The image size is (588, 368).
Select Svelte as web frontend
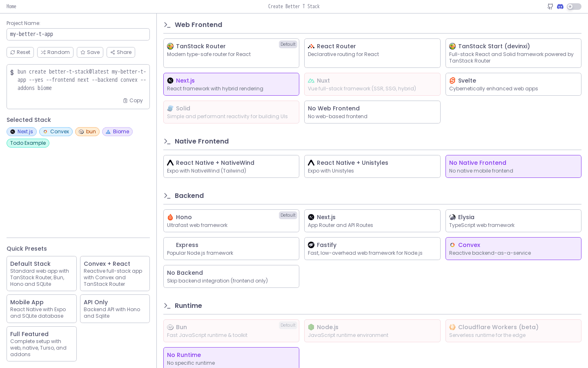[513, 84]
